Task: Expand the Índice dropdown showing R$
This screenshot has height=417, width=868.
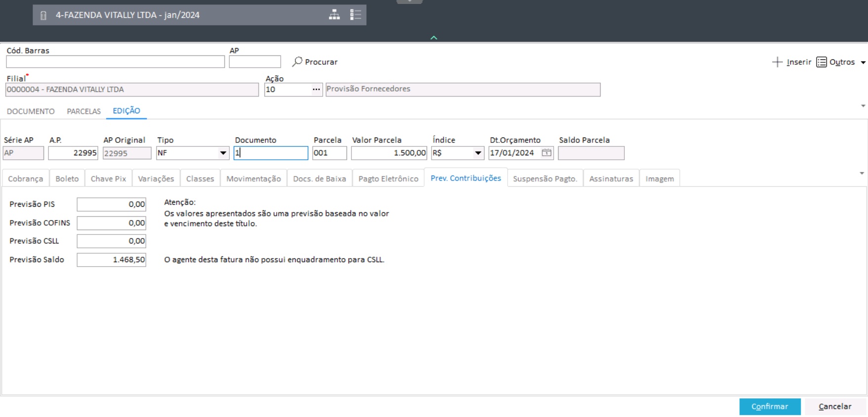Action: point(478,153)
